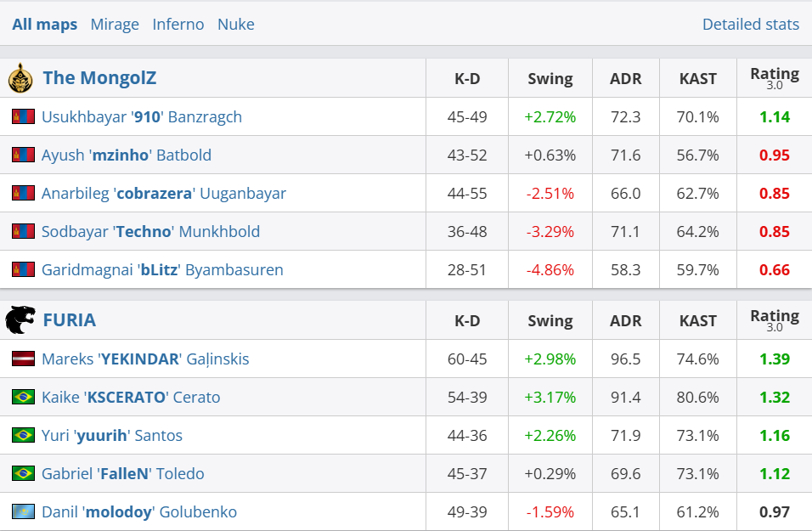Open Mareks 'YEKINDAR' Galinskis player profile

(145, 359)
